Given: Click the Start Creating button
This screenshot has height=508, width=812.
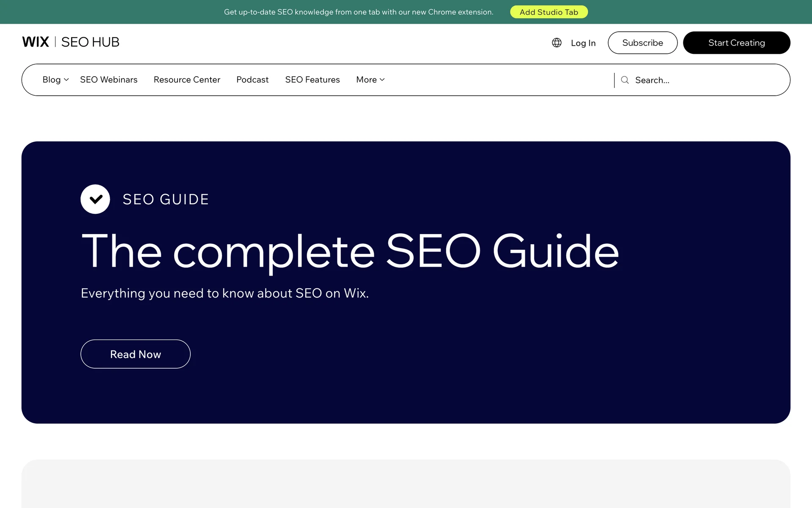Looking at the screenshot, I should pyautogui.click(x=736, y=43).
